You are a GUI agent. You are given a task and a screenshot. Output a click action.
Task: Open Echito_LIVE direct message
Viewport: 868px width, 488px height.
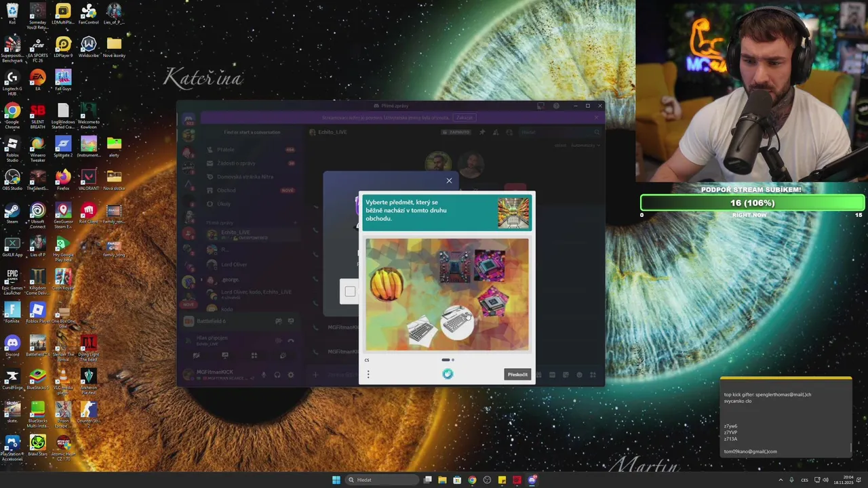point(252,235)
